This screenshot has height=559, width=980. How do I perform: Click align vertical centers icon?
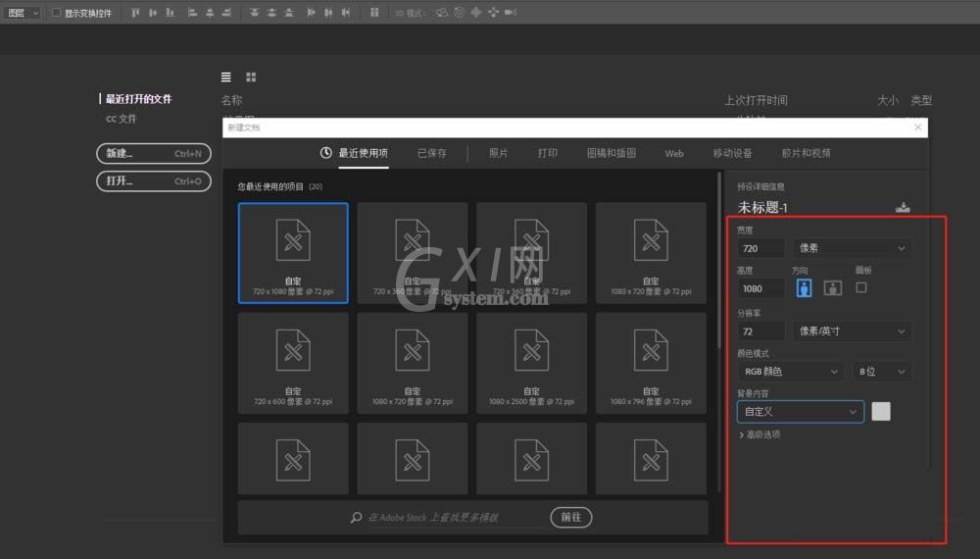(x=153, y=13)
